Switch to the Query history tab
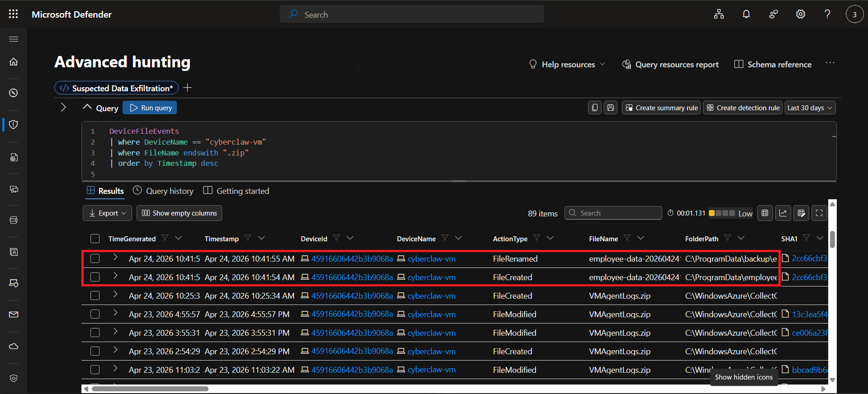Image resolution: width=868 pixels, height=394 pixels. click(x=163, y=191)
